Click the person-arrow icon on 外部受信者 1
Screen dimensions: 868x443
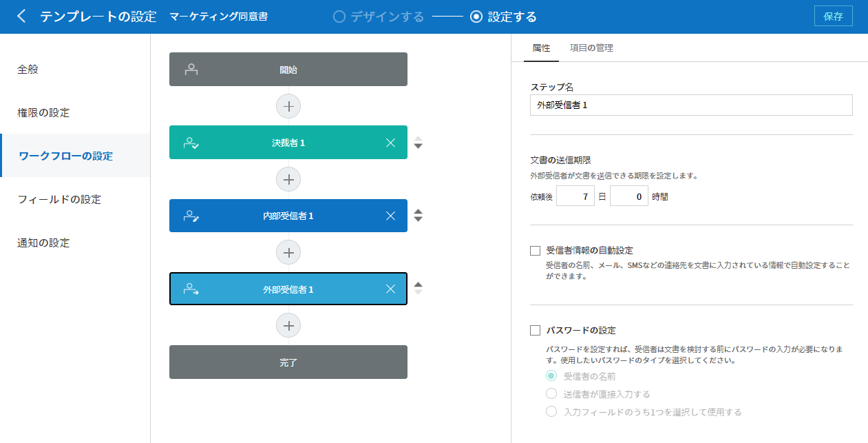191,289
